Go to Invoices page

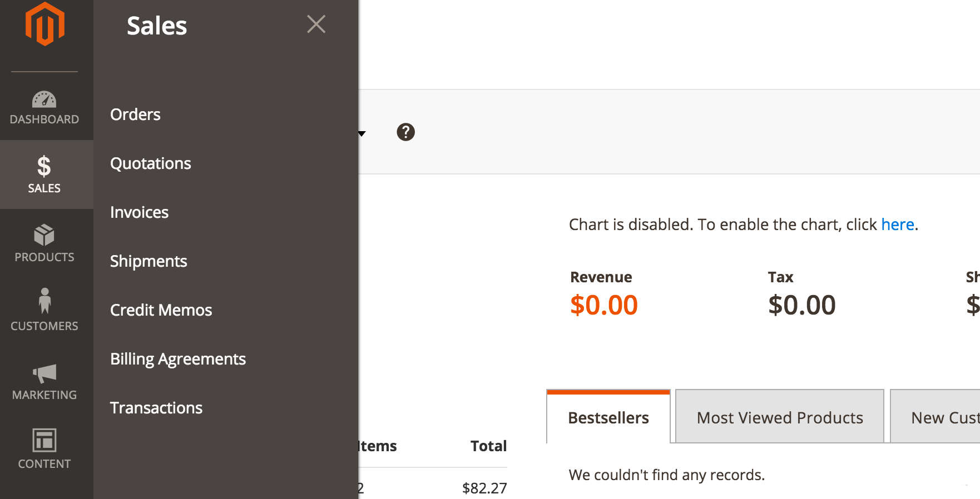tap(139, 212)
